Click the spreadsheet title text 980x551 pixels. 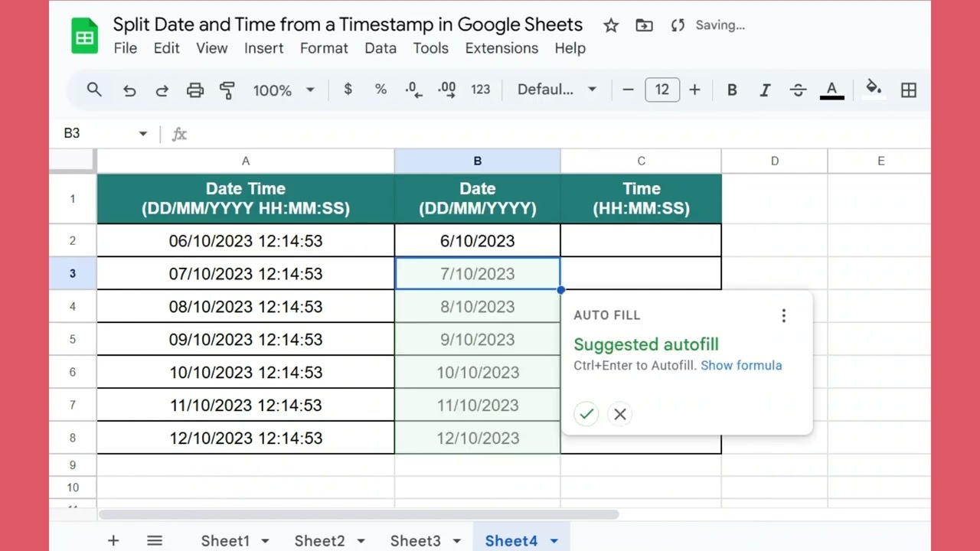pos(348,24)
